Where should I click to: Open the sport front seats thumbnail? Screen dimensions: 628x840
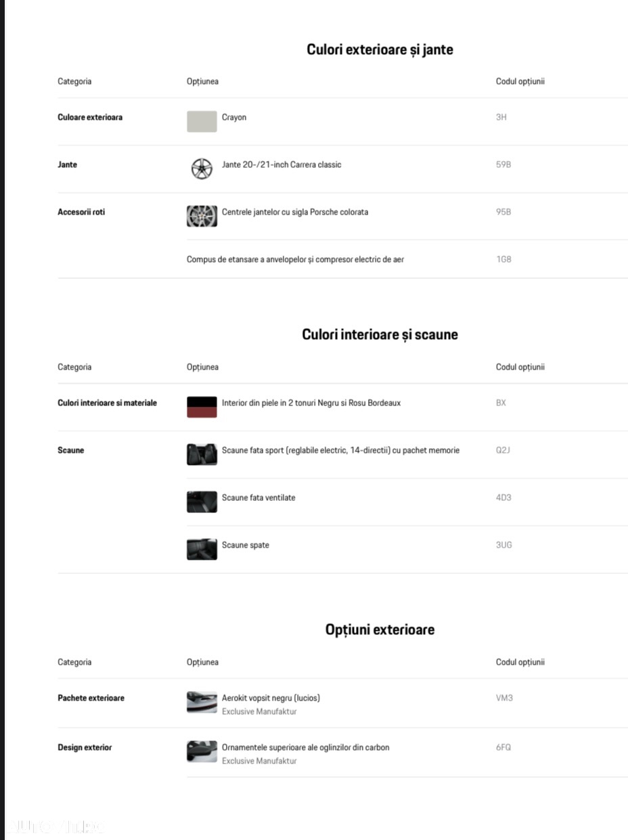click(202, 454)
